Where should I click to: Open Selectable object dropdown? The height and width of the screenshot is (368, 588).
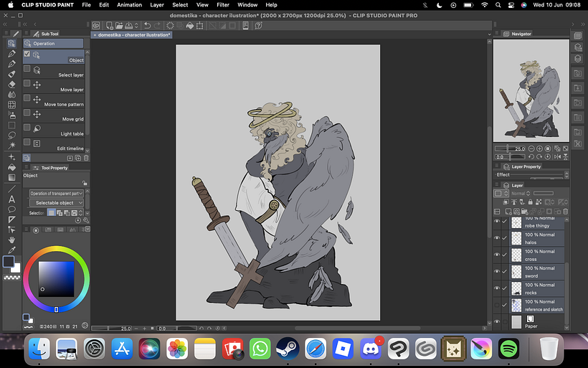point(56,203)
